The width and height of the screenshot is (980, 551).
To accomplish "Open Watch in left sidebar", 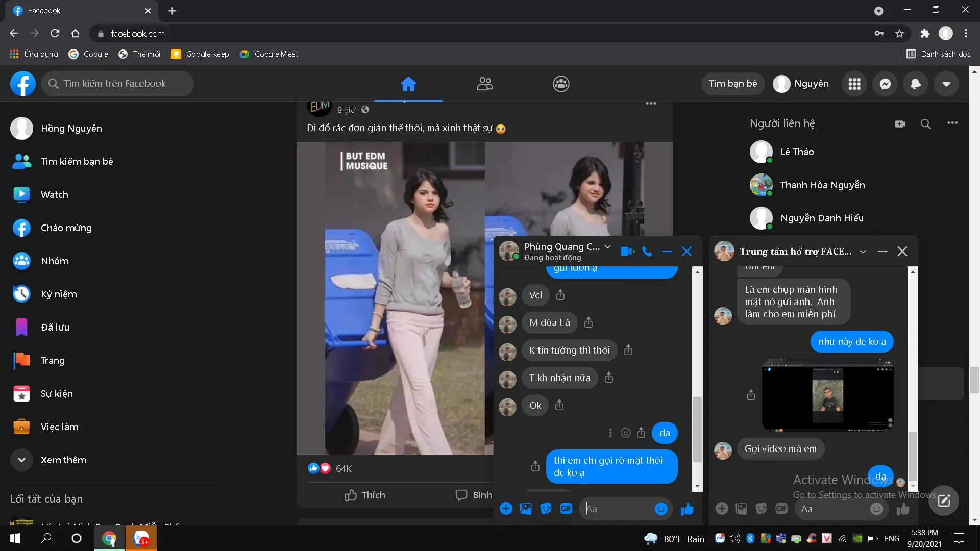I will pos(54,194).
